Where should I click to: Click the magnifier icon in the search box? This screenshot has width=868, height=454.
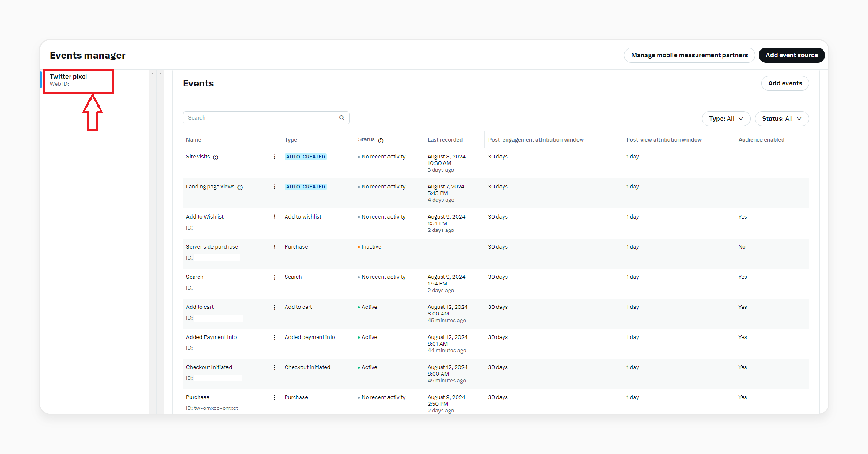click(x=342, y=117)
